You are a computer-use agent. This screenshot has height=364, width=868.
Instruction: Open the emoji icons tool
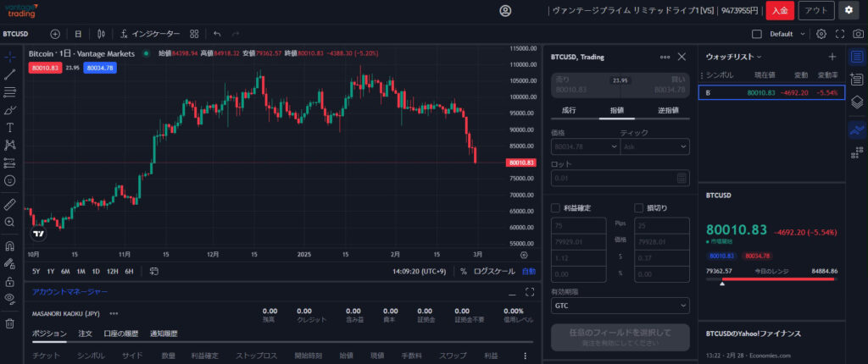[9, 181]
